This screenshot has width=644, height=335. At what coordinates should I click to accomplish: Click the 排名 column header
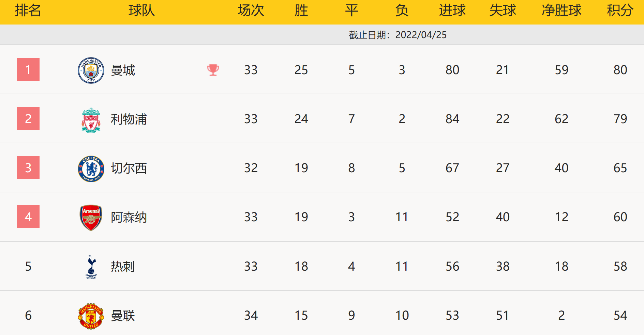coord(28,11)
